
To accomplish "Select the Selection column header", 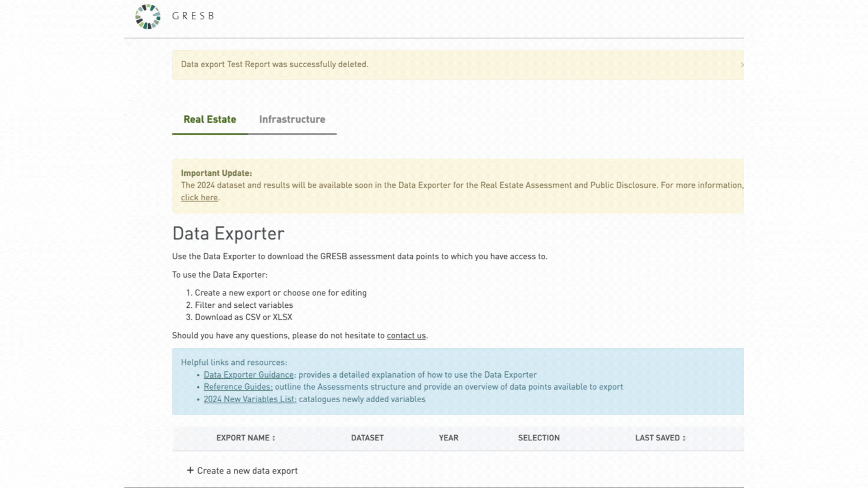I will 539,438.
